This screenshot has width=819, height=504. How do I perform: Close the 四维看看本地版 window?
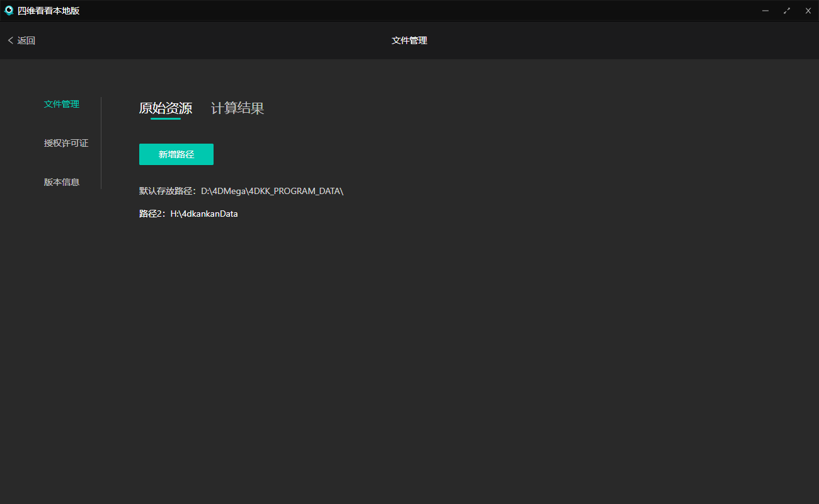pos(808,11)
